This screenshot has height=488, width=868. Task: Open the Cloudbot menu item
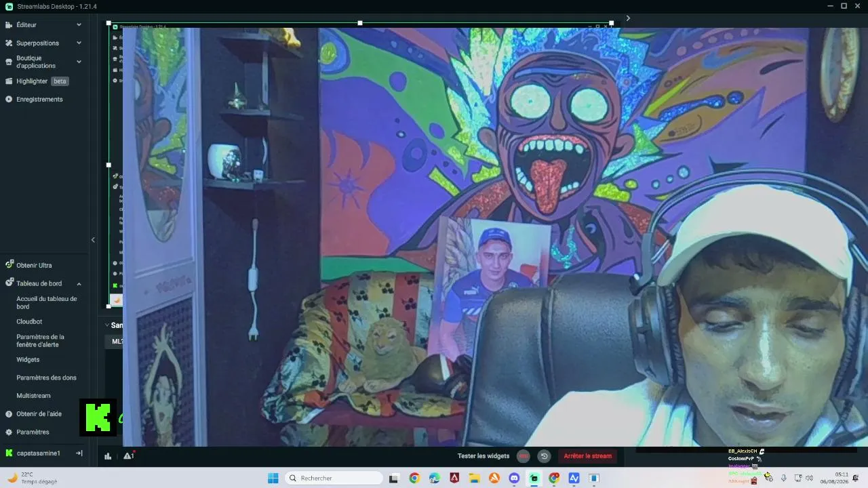pyautogui.click(x=29, y=321)
